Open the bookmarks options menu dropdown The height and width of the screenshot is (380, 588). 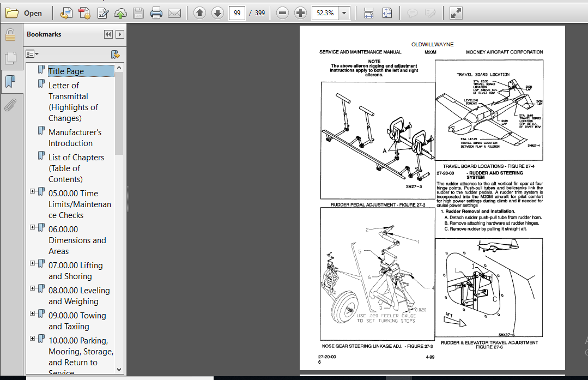point(32,54)
